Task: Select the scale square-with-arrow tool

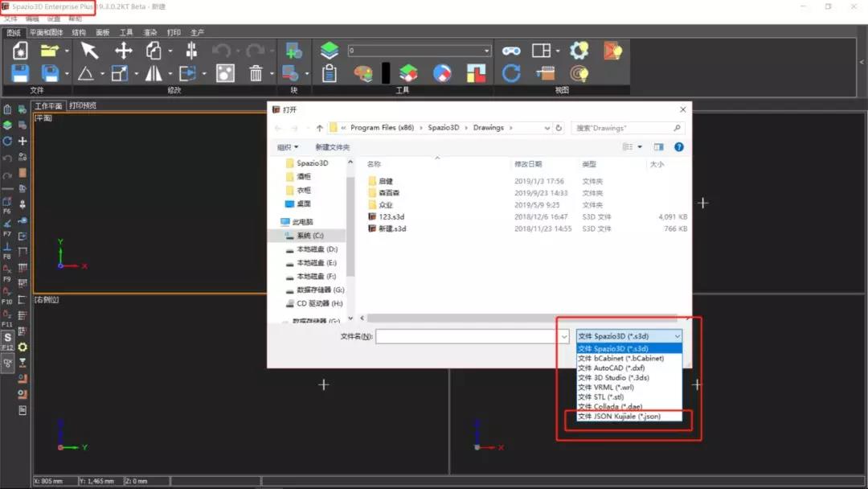Action: (x=120, y=73)
